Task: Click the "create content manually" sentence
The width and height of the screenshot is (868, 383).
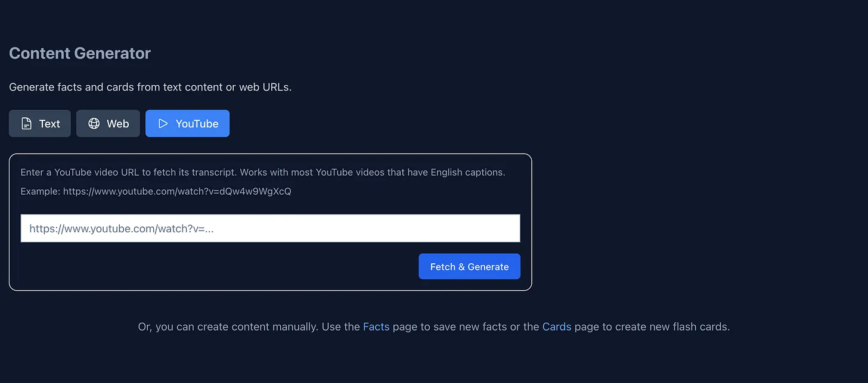Action: point(434,326)
